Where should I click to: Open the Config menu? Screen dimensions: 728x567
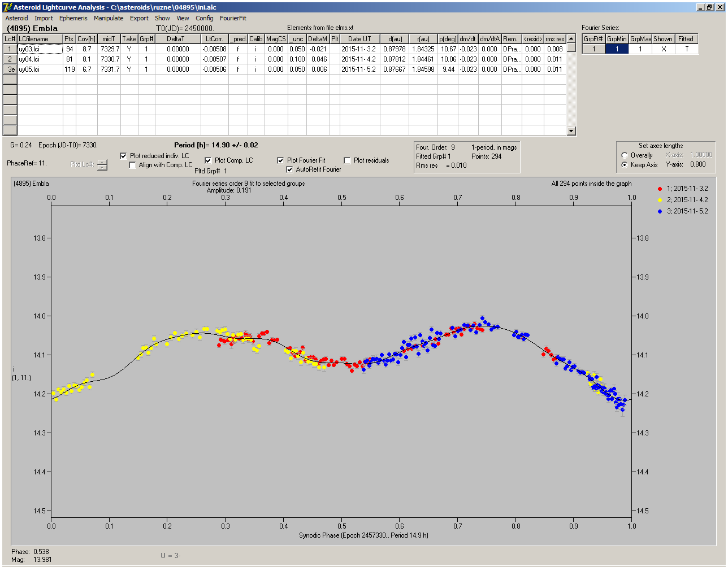[205, 18]
